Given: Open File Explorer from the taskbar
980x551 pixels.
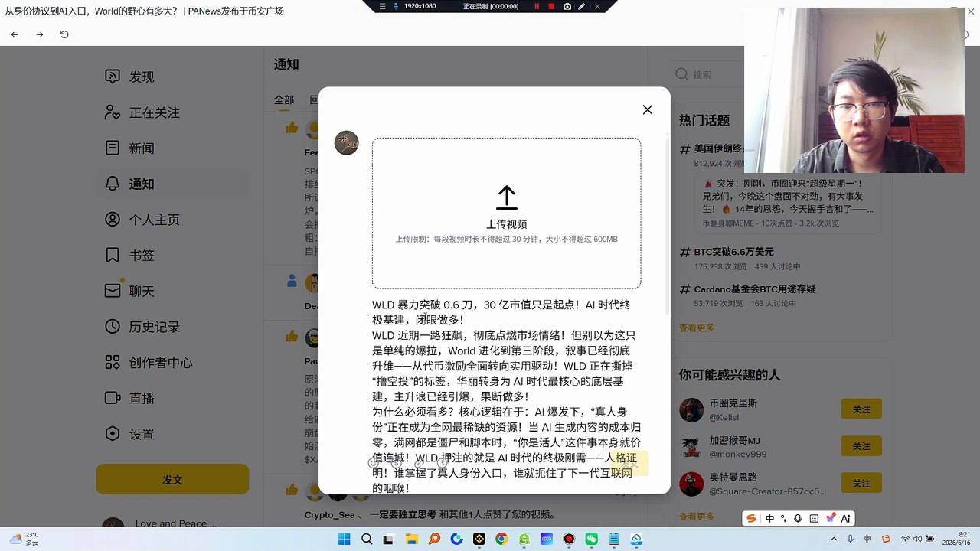Looking at the screenshot, I should point(411,539).
